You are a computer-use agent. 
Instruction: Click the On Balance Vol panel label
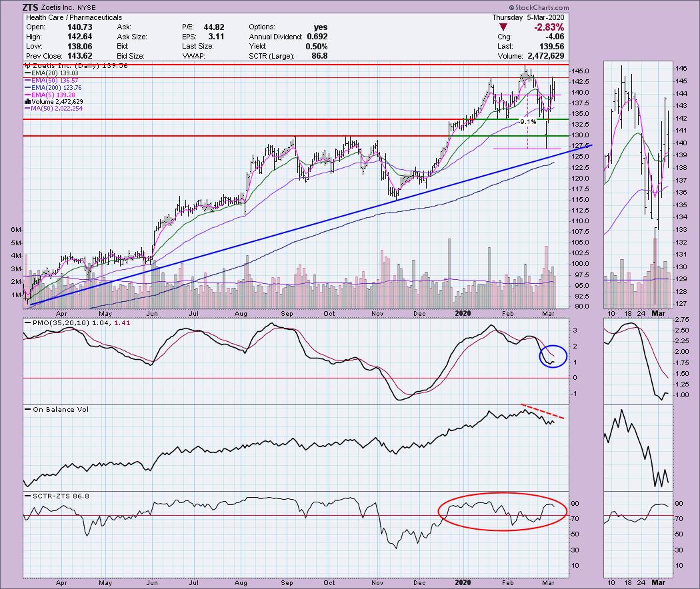[61, 409]
